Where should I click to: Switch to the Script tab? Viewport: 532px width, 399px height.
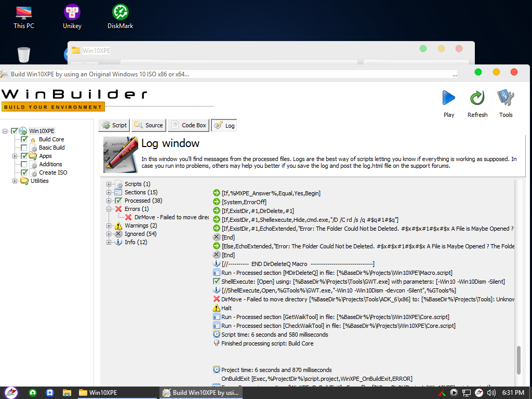coord(114,125)
